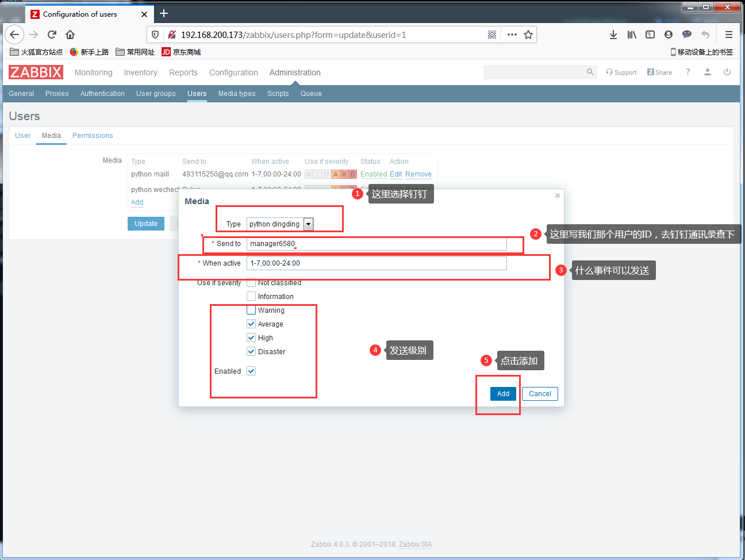The height and width of the screenshot is (560, 745).
Task: Toggle the Not classified severity checkbox
Action: tap(251, 282)
